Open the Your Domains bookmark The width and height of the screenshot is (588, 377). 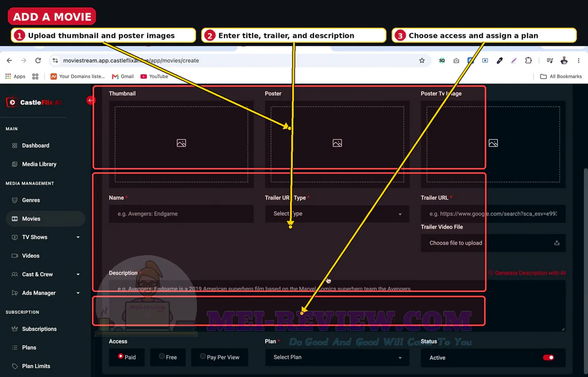[x=78, y=76]
